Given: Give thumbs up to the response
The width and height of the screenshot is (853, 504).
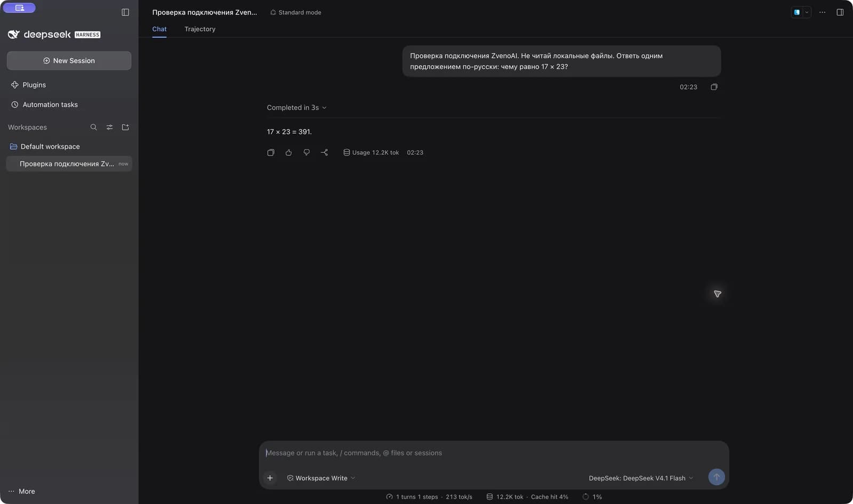Looking at the screenshot, I should [x=288, y=152].
